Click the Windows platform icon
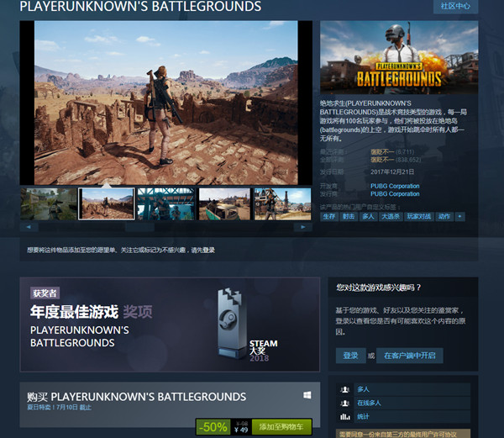 point(307,395)
